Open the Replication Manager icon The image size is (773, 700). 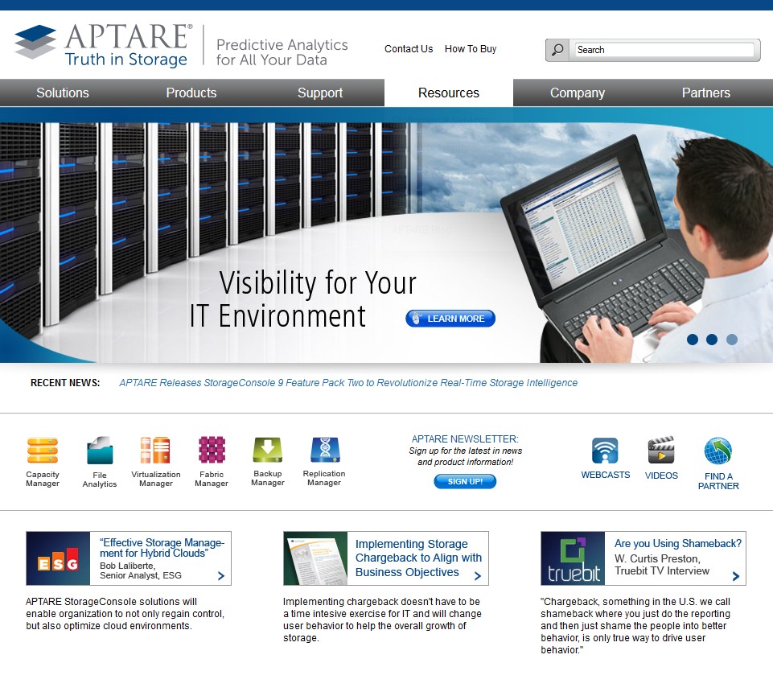tap(324, 450)
